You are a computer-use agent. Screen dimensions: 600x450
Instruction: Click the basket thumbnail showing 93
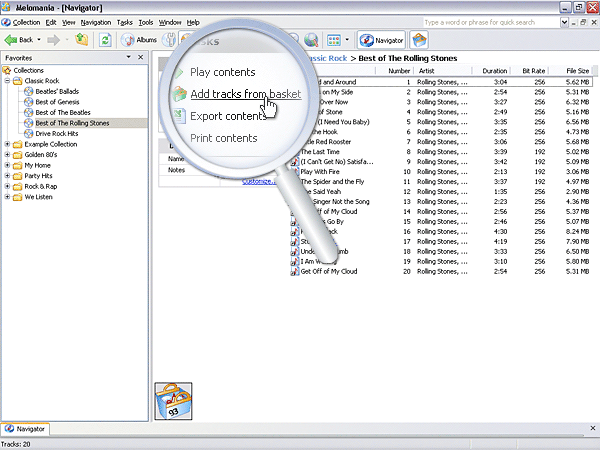[x=173, y=401]
